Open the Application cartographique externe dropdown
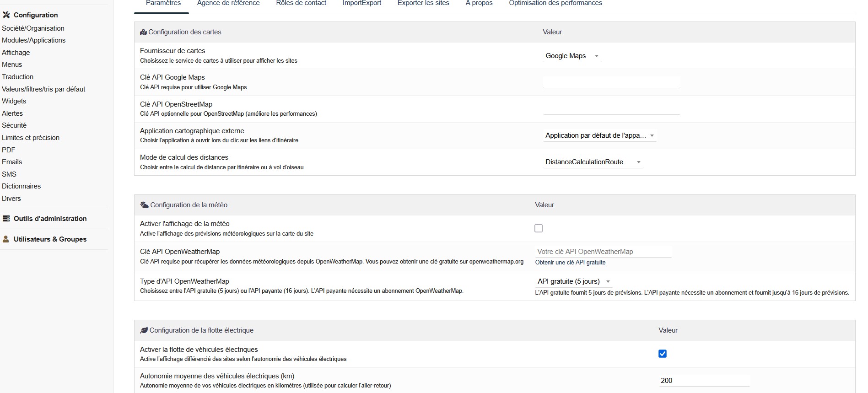The image size is (868, 393). click(x=600, y=135)
